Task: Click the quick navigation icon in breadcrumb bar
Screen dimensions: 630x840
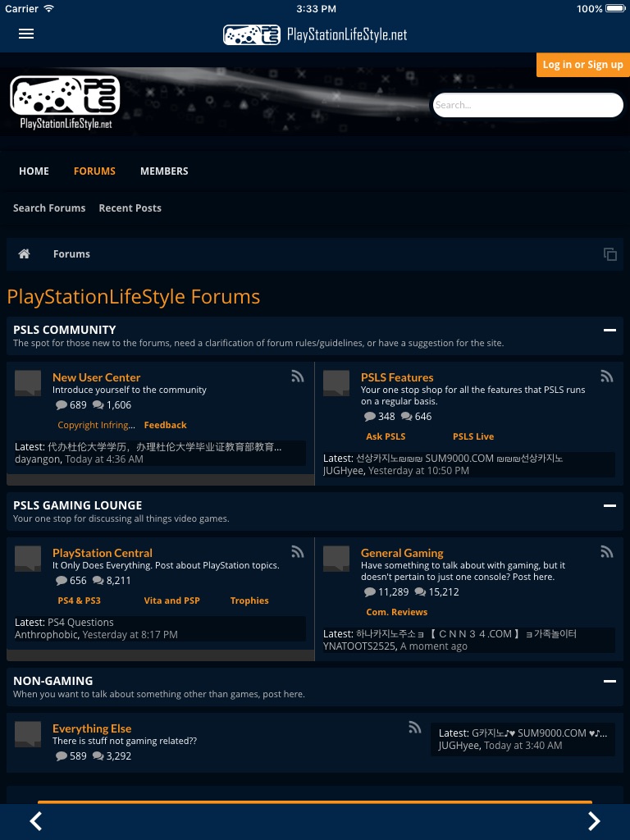Action: (x=610, y=254)
